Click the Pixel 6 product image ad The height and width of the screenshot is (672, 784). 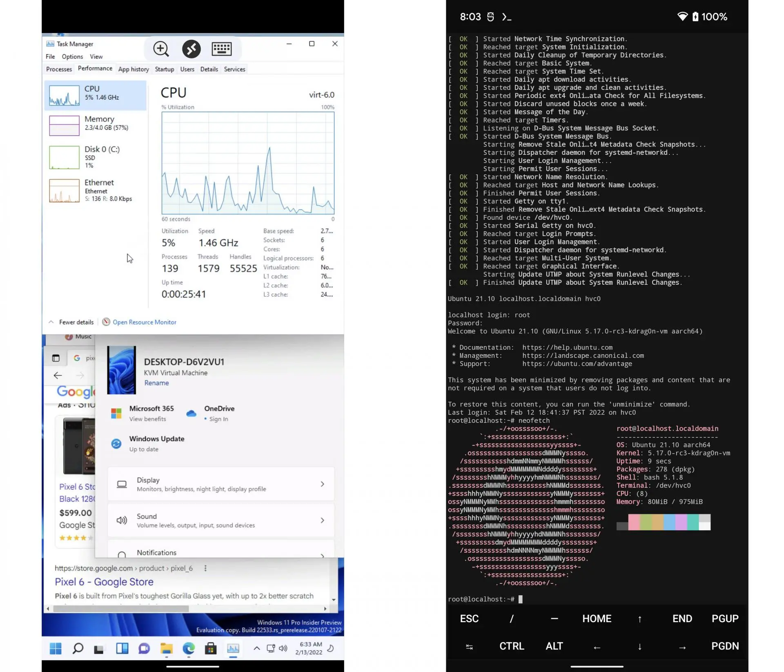[x=78, y=446]
